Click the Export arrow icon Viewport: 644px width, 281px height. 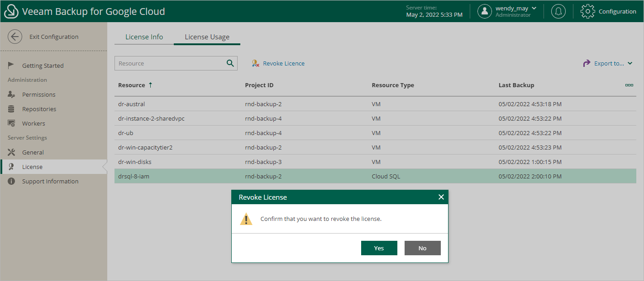point(587,63)
